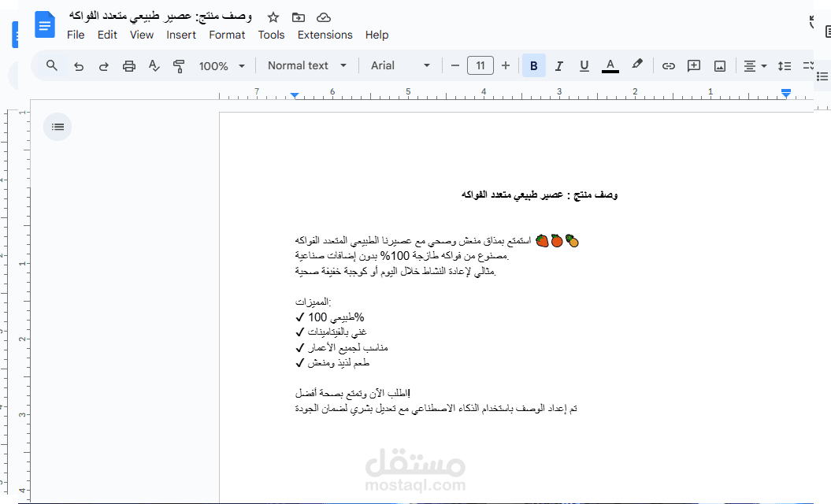Click the font size field

pyautogui.click(x=480, y=65)
